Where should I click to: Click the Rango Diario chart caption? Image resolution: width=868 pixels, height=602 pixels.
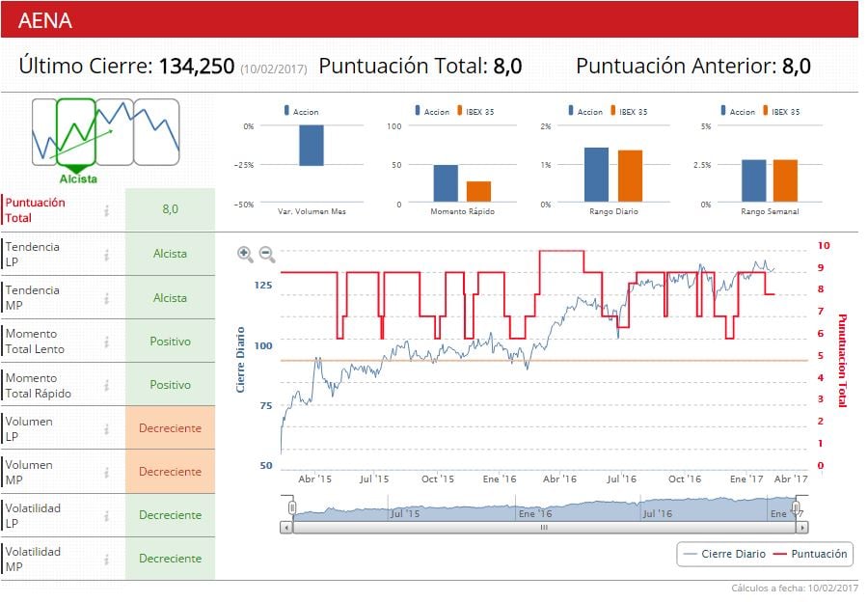tap(613, 211)
